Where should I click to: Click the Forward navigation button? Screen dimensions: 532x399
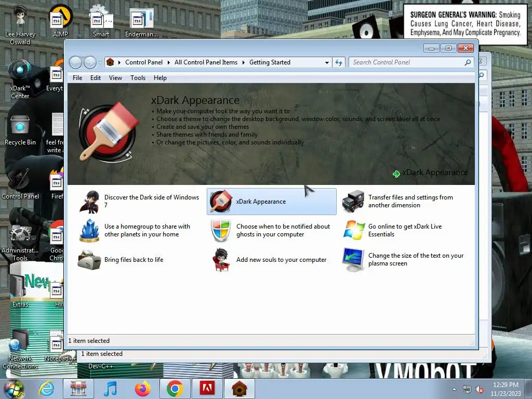(90, 62)
